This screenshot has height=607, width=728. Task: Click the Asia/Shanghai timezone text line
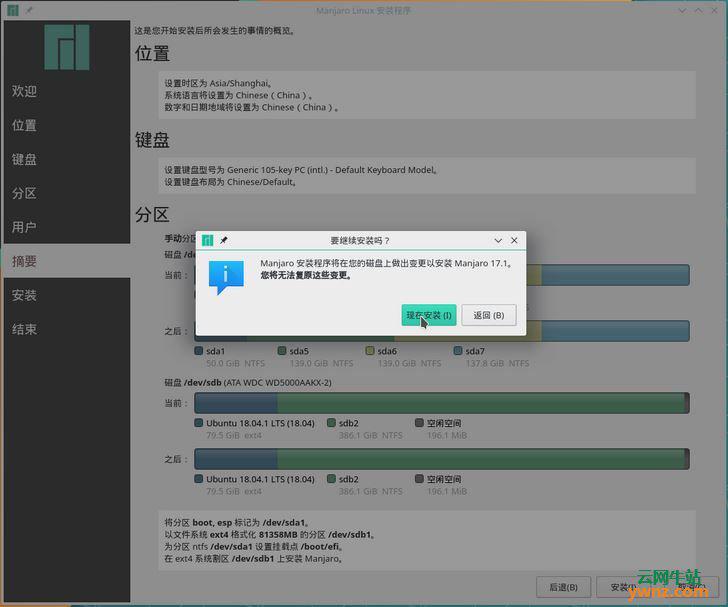point(218,83)
